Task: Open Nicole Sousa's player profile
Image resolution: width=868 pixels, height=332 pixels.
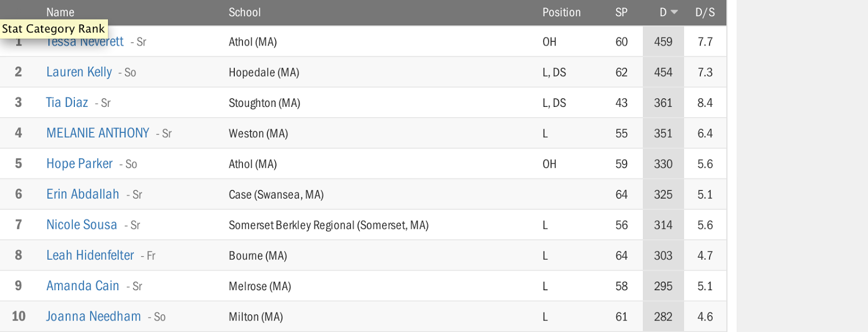Action: (82, 225)
